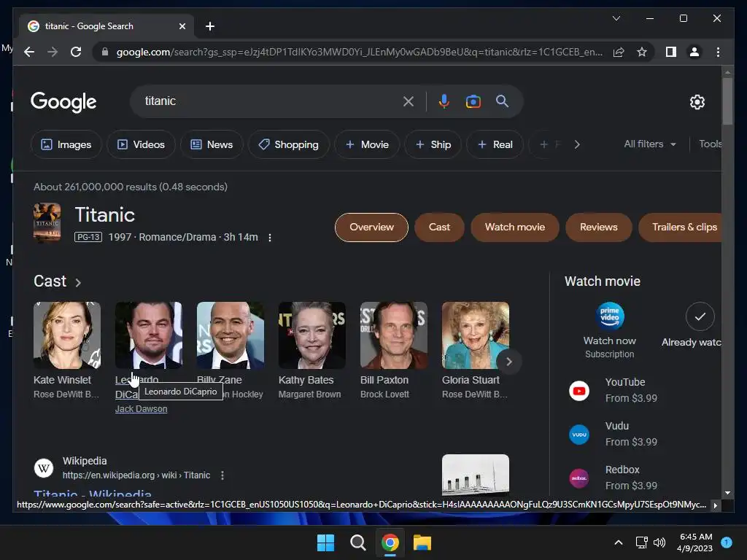The width and height of the screenshot is (747, 560).
Task: Start voice search with the microphone icon
Action: (x=444, y=101)
